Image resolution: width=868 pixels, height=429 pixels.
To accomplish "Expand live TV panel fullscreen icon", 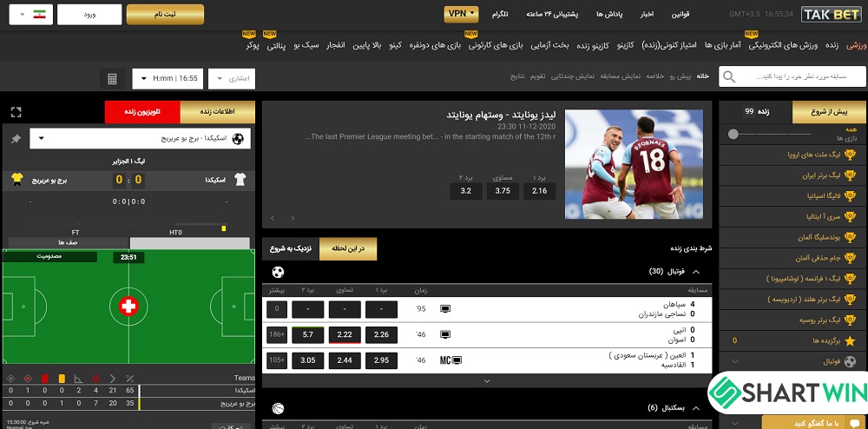I will 16,112.
